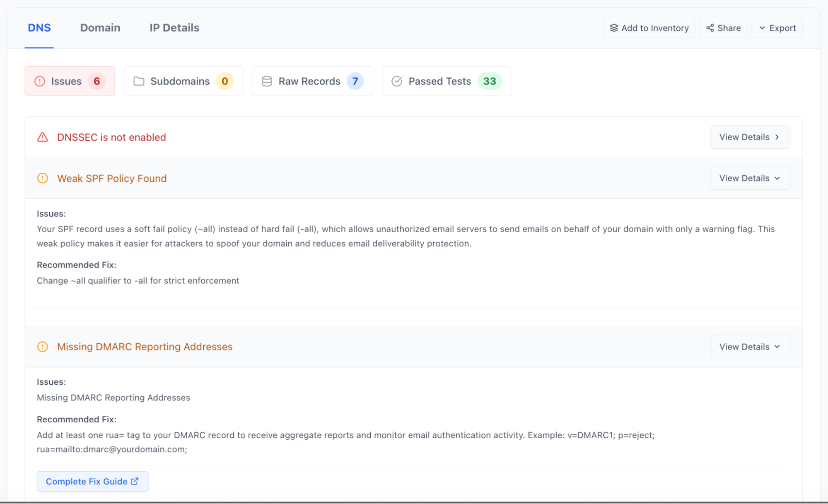Click the DNSSEC is not enabled title

[x=111, y=137]
